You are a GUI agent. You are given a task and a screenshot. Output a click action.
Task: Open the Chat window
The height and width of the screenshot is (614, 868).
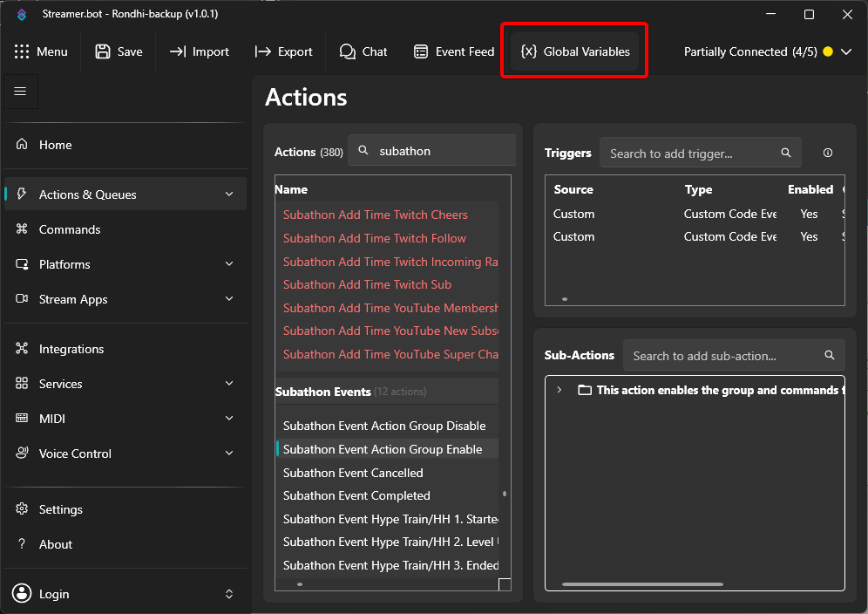tap(363, 51)
